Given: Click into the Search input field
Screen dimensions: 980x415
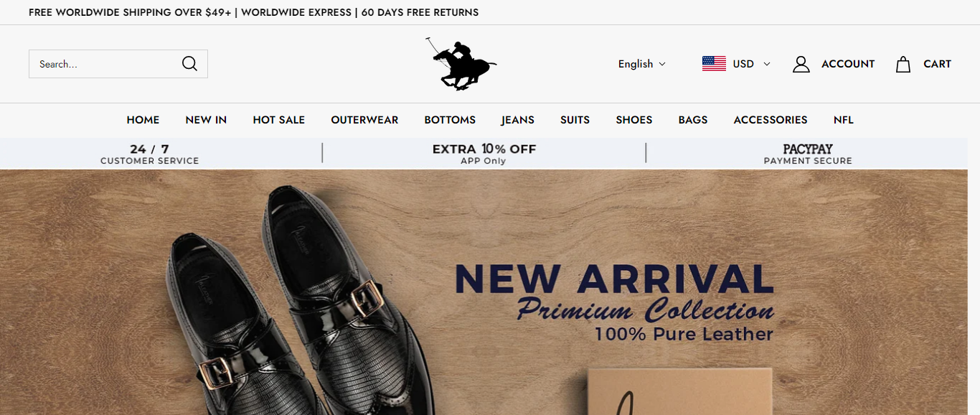Looking at the screenshot, I should tap(104, 64).
